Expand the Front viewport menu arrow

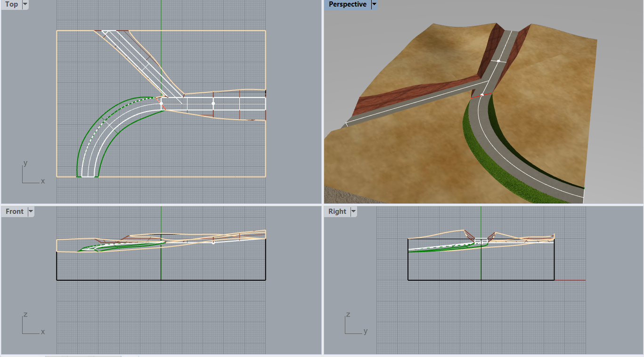[31, 212]
